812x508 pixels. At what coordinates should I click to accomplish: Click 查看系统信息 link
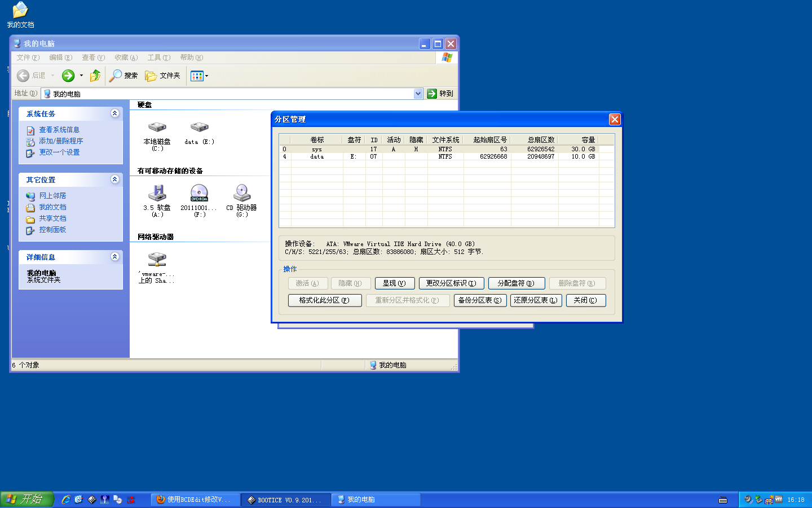(59, 130)
